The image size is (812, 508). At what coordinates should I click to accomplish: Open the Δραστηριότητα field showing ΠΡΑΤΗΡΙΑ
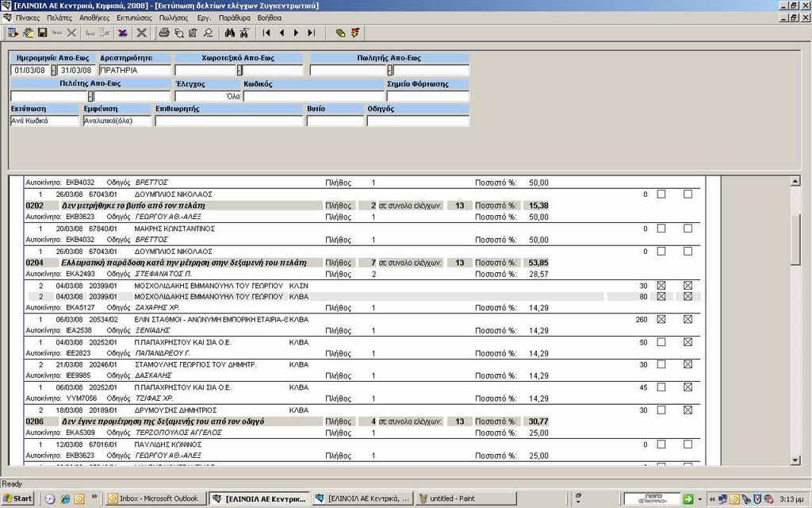click(x=135, y=70)
